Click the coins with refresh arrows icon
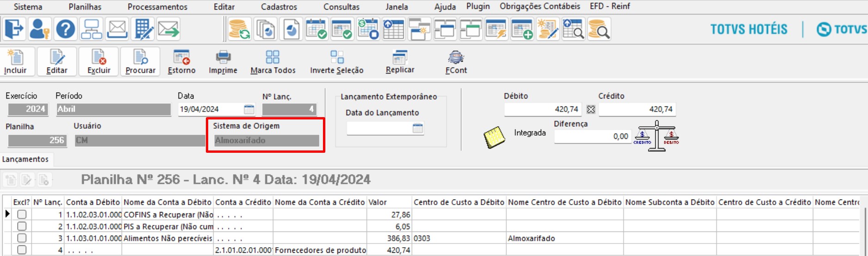The image size is (868, 256). click(x=240, y=29)
